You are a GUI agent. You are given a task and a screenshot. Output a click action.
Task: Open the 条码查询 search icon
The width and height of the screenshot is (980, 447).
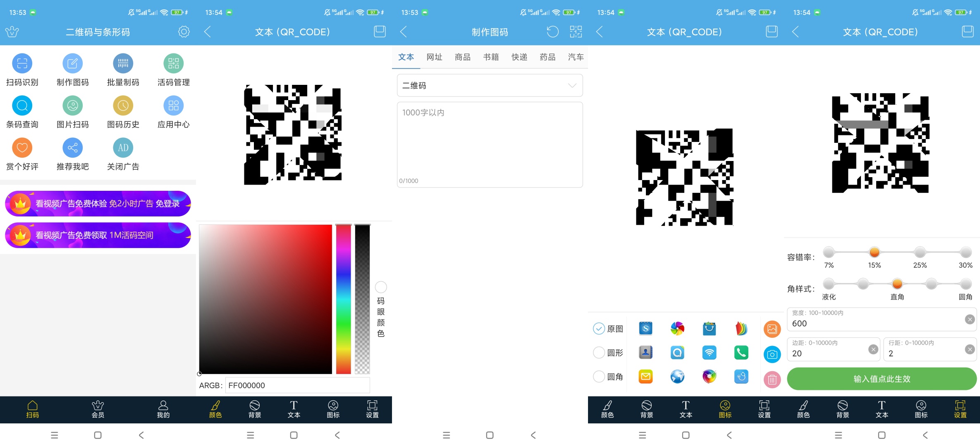(x=22, y=106)
